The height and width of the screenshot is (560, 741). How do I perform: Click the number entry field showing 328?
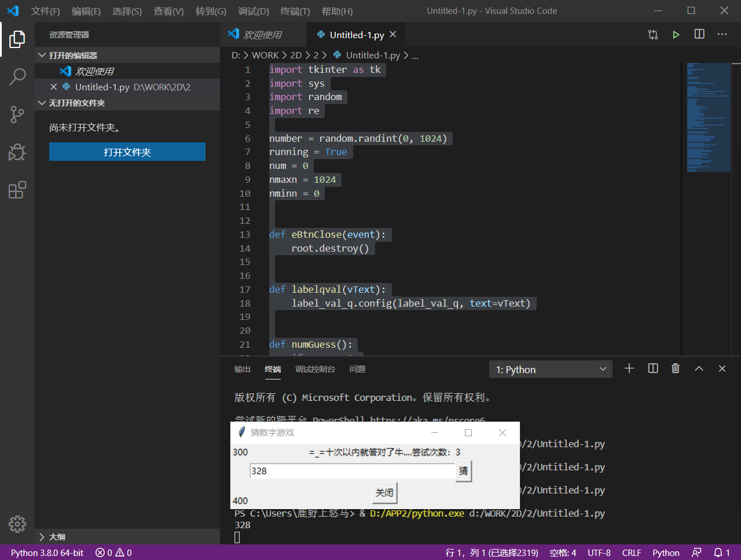[352, 471]
